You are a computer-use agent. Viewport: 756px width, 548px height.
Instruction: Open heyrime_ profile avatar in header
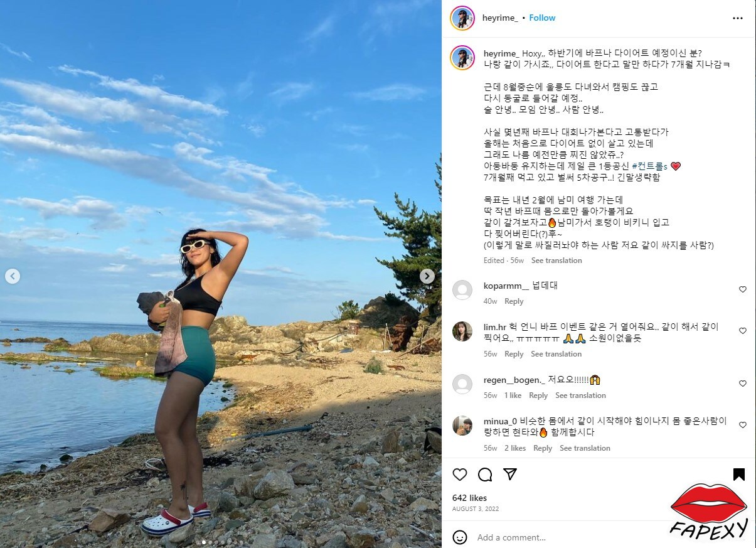462,18
